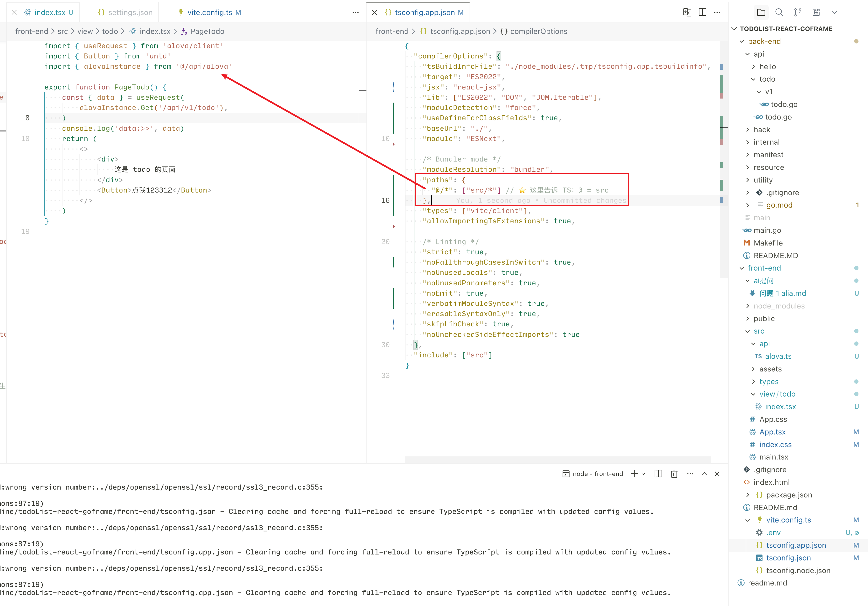
Task: Click the compilerOptions breadcrumb
Action: click(538, 31)
